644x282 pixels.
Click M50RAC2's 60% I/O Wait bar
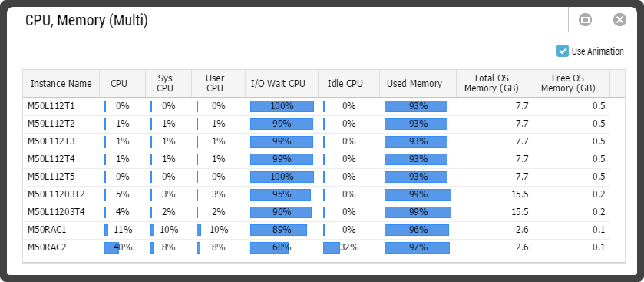269,248
